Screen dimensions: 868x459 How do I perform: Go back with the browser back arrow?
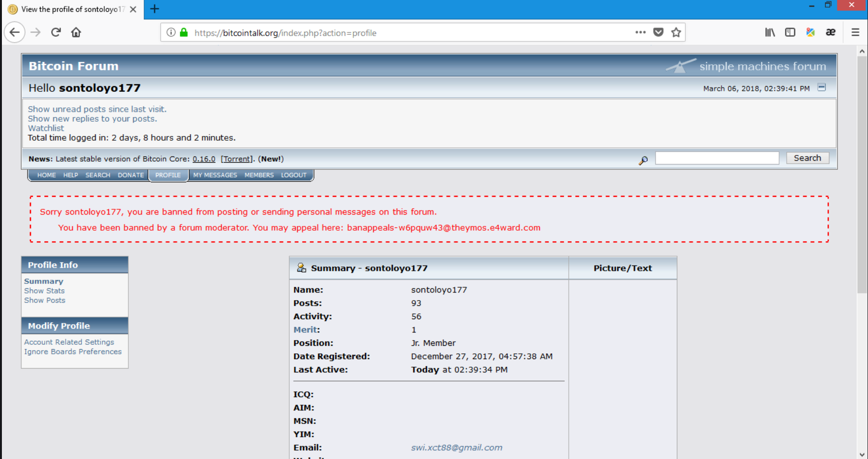(15, 32)
